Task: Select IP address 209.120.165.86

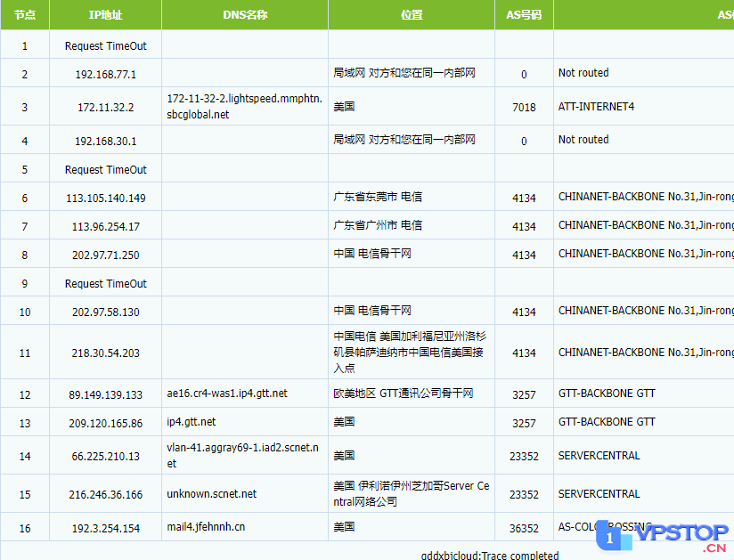Action: [x=106, y=424]
